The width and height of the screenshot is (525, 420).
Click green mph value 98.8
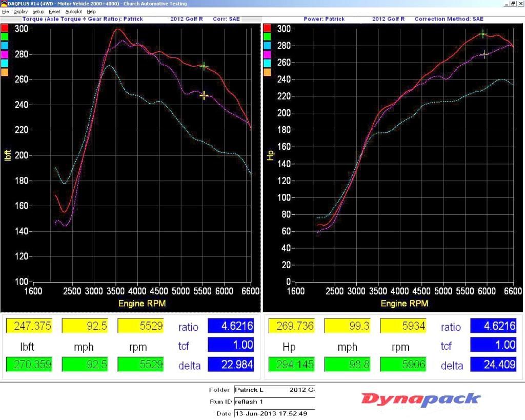[x=348, y=364]
